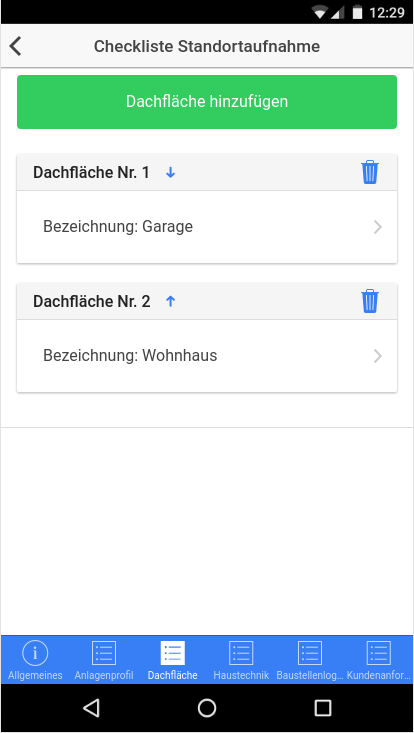Delete Dachfläche Nr. 2 with trash icon
This screenshot has height=733, width=414.
click(x=370, y=301)
